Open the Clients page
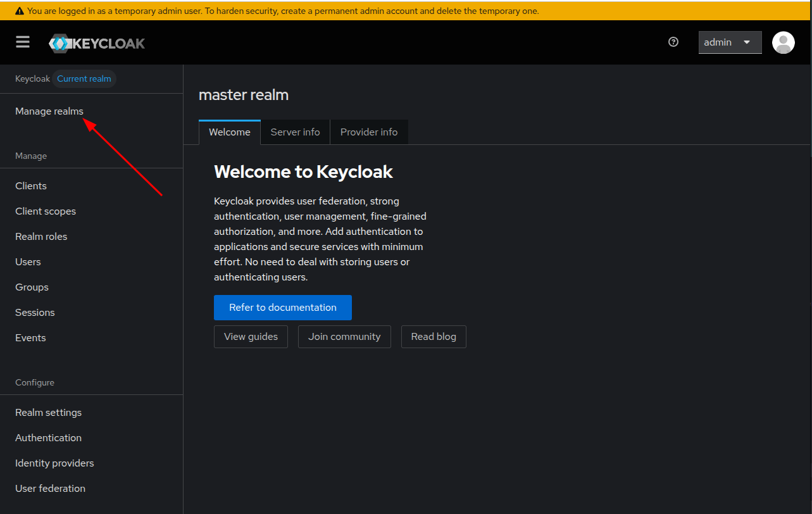The height and width of the screenshot is (514, 812). [31, 186]
